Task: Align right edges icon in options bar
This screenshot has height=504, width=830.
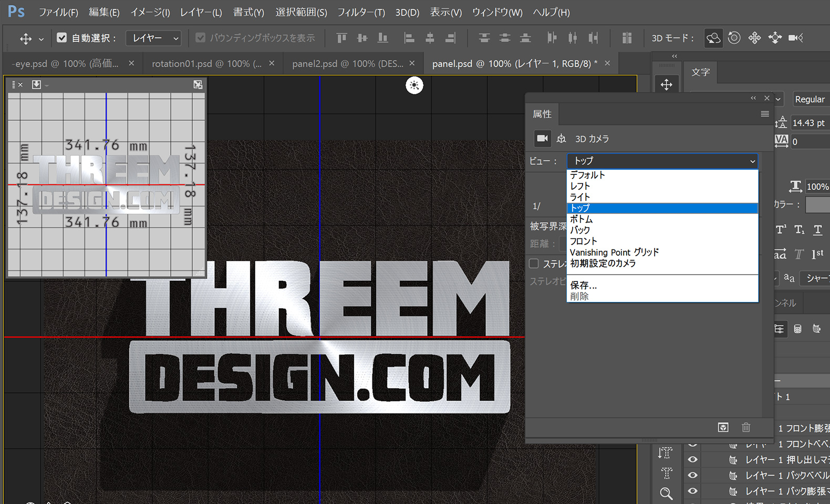Action: [450, 38]
